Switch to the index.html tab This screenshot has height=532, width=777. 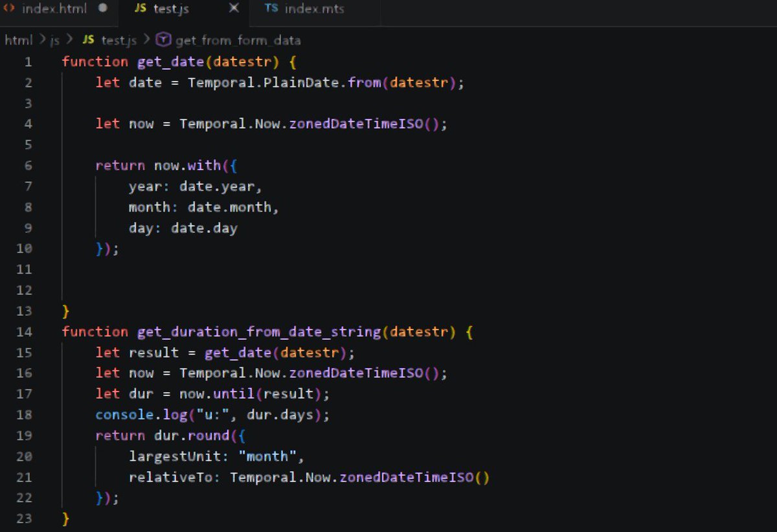tap(54, 9)
